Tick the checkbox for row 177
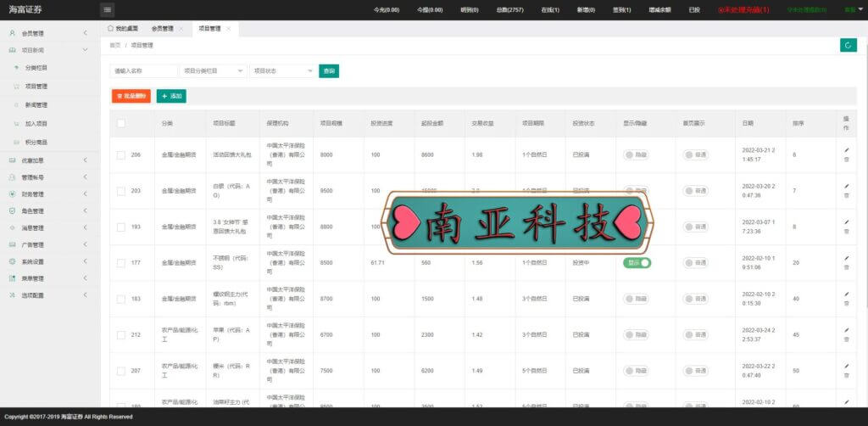Viewport: 868px width, 426px height. [x=121, y=263]
